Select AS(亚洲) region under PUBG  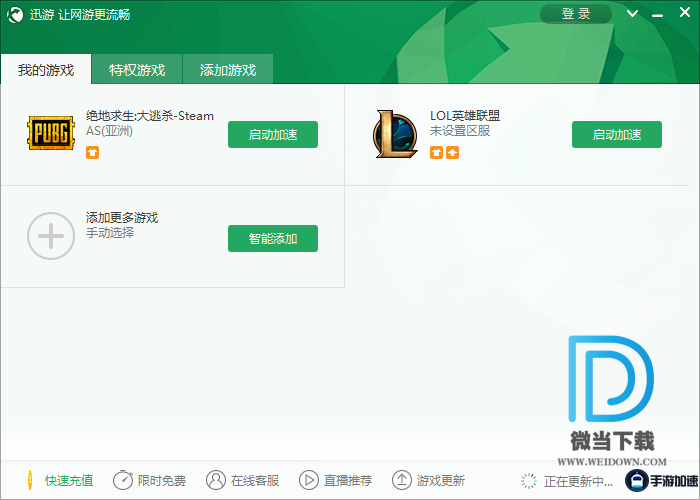point(109,131)
